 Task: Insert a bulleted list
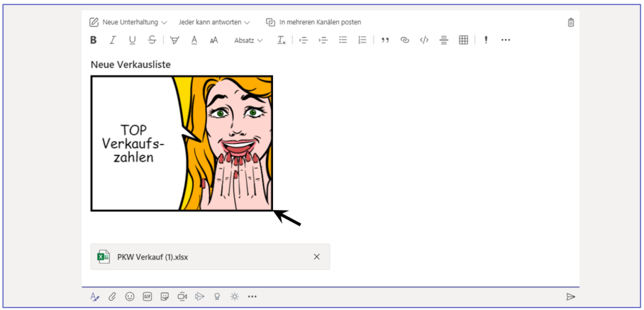343,40
